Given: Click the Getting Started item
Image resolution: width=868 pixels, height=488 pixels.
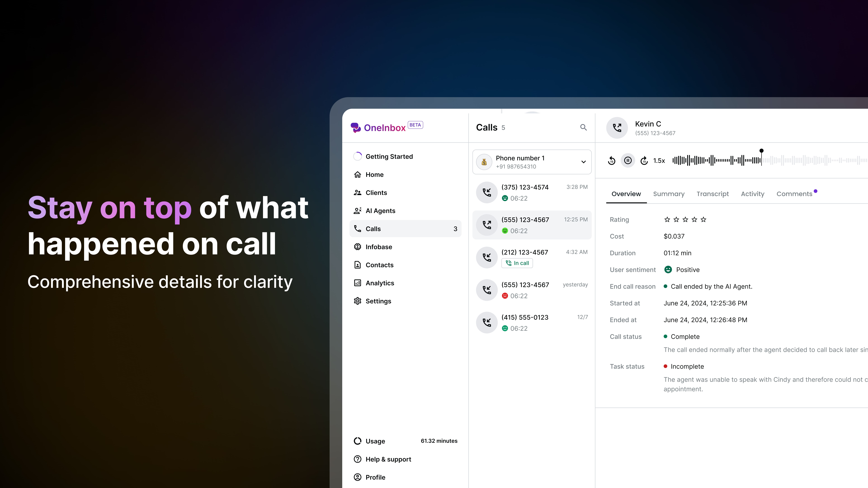Looking at the screenshot, I should (x=389, y=157).
